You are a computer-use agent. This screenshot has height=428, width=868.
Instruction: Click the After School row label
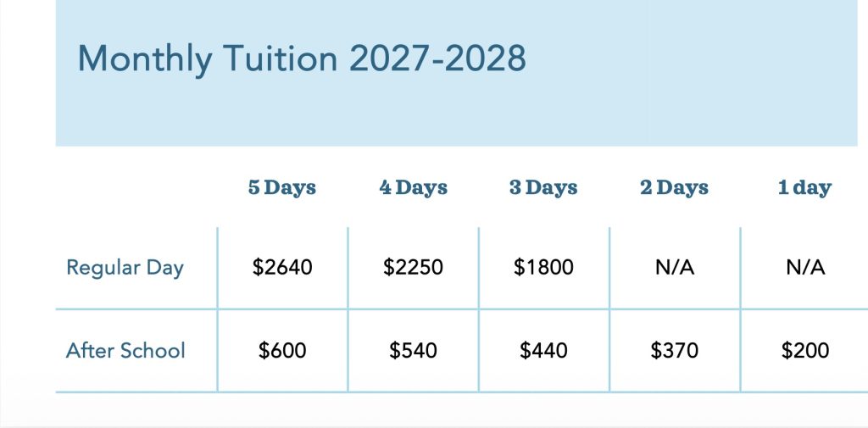coord(125,351)
